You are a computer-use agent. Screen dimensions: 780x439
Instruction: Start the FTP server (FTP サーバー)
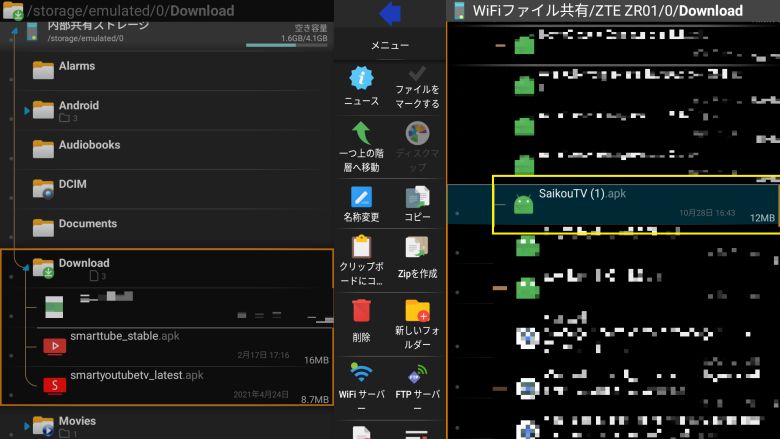tap(417, 374)
